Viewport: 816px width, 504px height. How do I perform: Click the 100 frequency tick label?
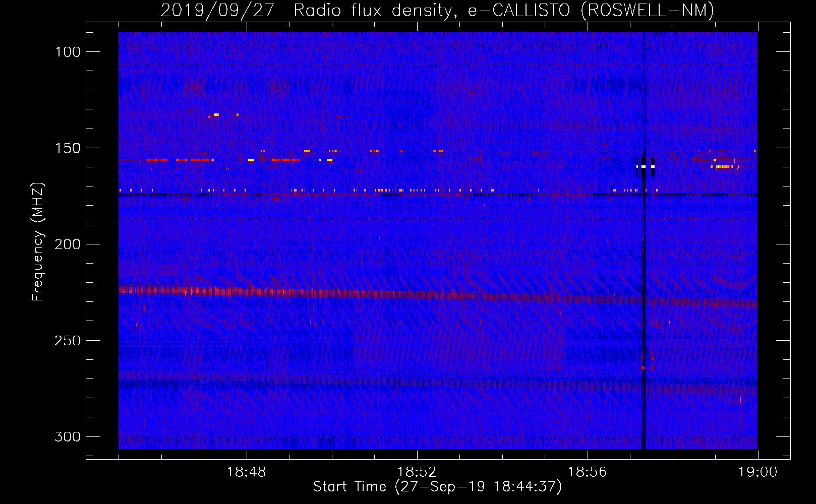pyautogui.click(x=68, y=52)
